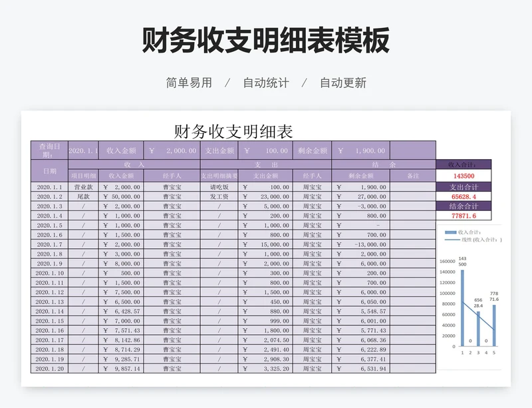Click the chart legend entry 线性 (收入合计:)

[x=473, y=240]
